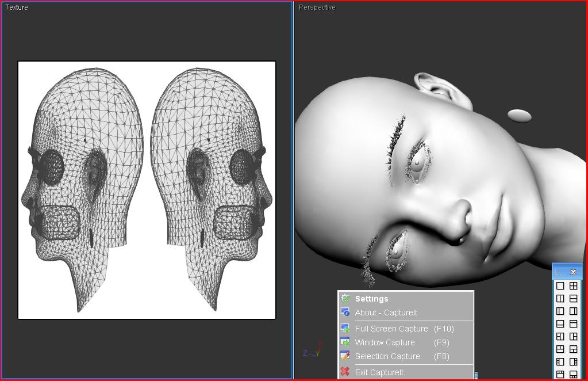This screenshot has height=381, width=588.
Task: Close the viewport layout palette
Action: (x=573, y=272)
